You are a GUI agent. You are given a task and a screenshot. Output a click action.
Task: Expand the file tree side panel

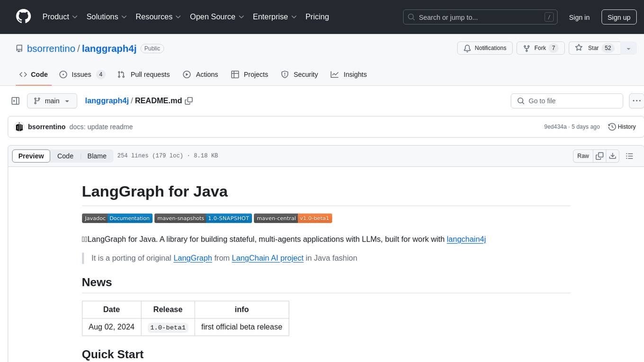click(16, 101)
